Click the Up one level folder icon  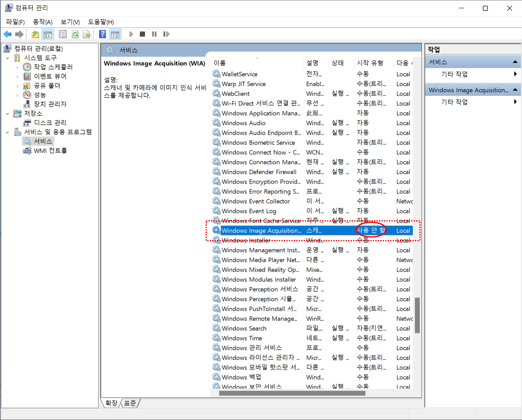click(x=35, y=34)
